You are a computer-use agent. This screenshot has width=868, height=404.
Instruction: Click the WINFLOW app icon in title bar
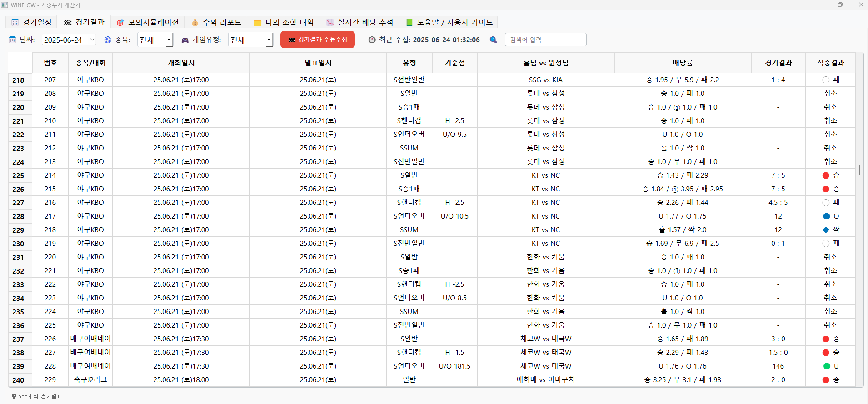click(5, 5)
